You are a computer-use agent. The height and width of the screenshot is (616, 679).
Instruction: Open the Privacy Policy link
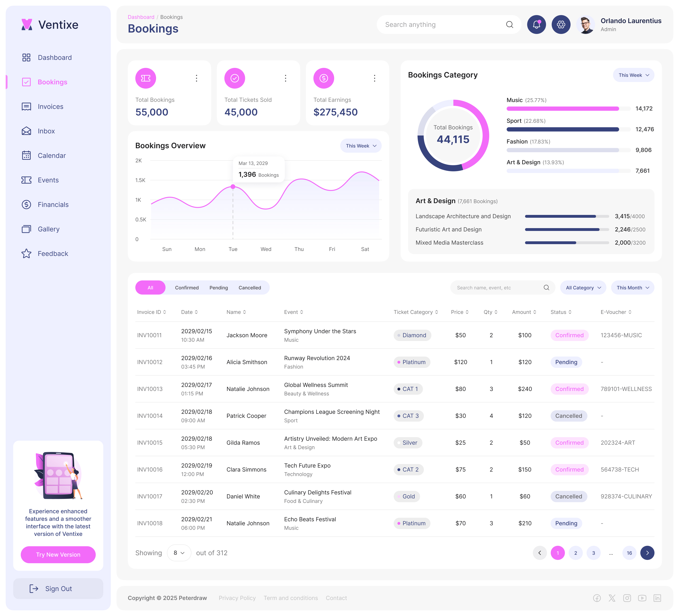click(x=237, y=598)
